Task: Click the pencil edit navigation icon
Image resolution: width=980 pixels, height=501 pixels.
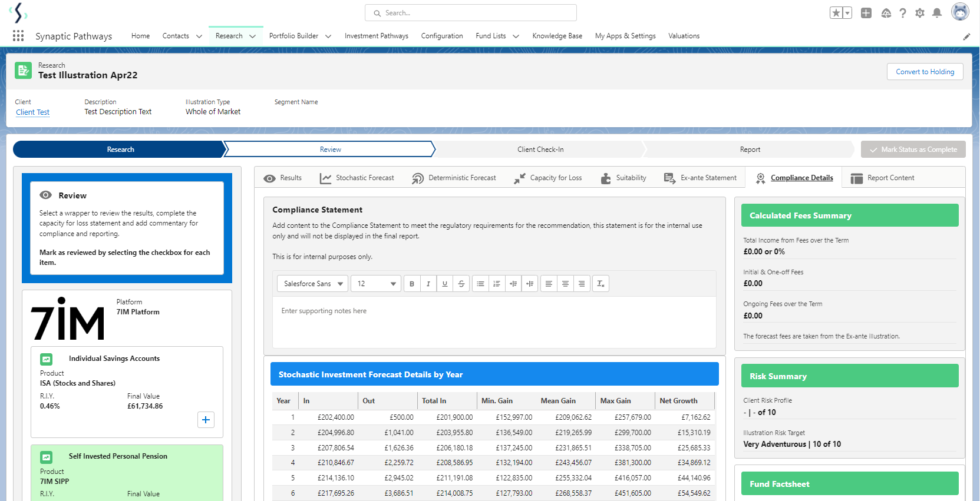Action: (x=966, y=37)
